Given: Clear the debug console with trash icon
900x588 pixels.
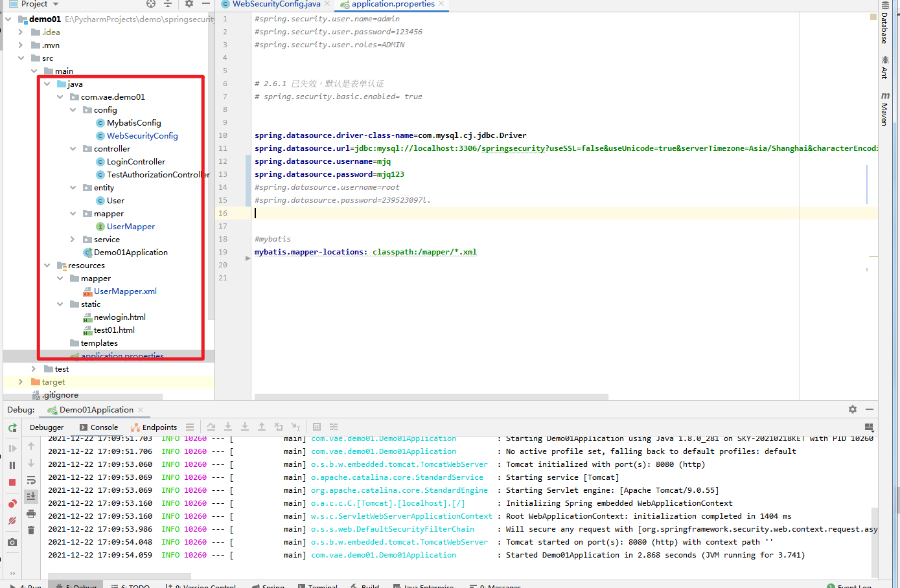Looking at the screenshot, I should pos(30,530).
